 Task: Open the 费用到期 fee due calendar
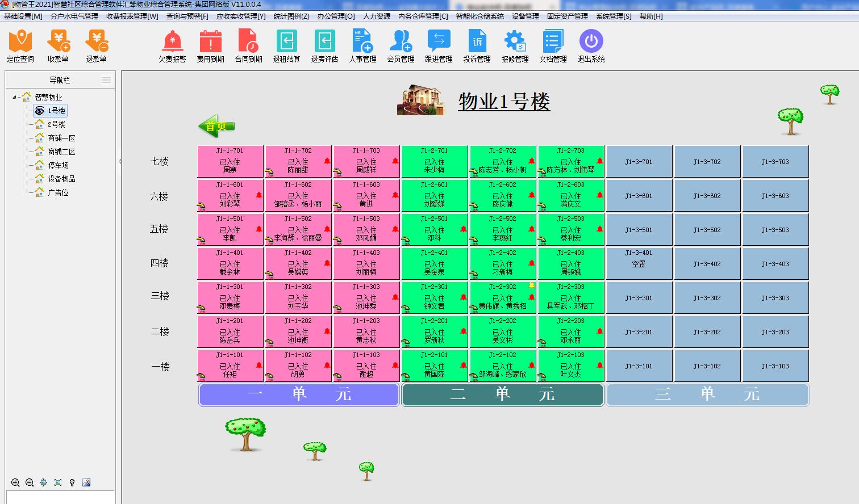(x=210, y=46)
